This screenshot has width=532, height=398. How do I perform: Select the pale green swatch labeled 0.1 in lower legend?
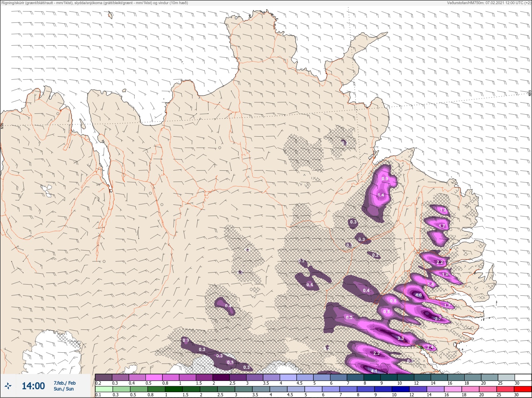(103, 389)
